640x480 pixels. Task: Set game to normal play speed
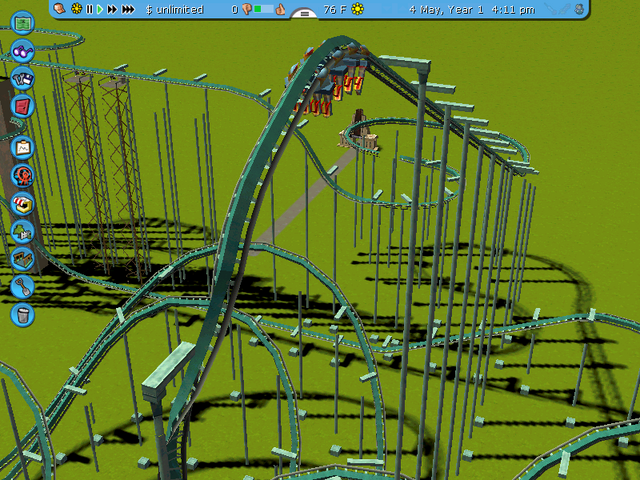(x=100, y=9)
